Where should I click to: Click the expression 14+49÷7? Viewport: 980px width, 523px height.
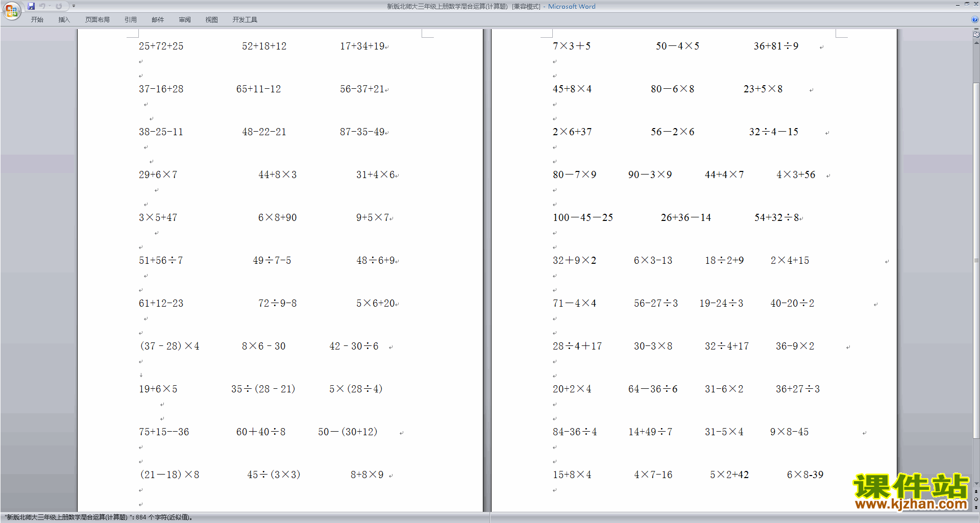650,432
